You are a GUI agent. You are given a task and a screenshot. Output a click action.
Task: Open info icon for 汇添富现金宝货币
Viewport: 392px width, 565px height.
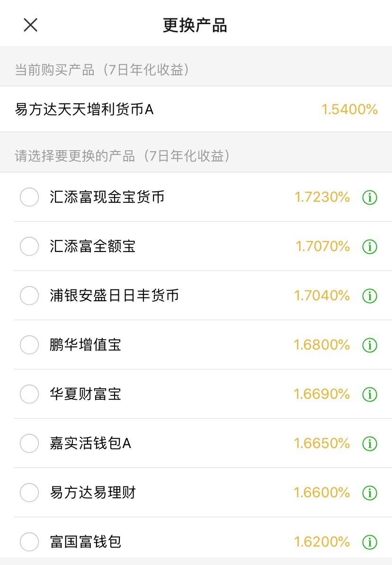(369, 197)
